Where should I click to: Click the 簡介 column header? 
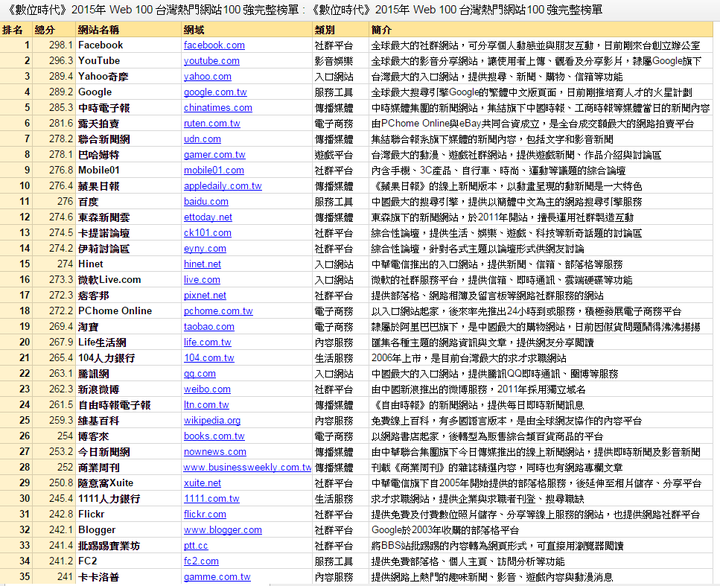click(541, 30)
